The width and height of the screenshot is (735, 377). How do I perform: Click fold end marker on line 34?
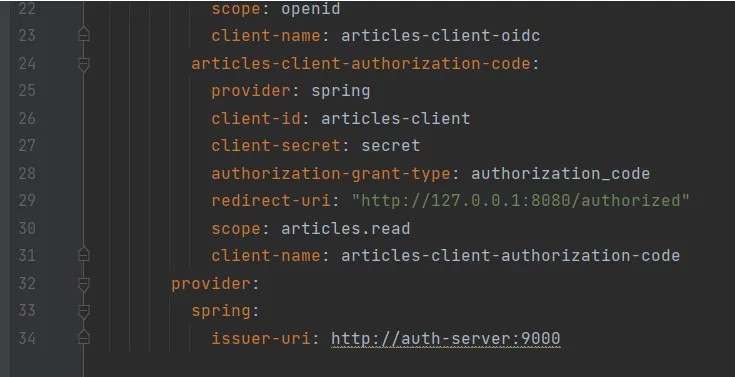(83, 338)
